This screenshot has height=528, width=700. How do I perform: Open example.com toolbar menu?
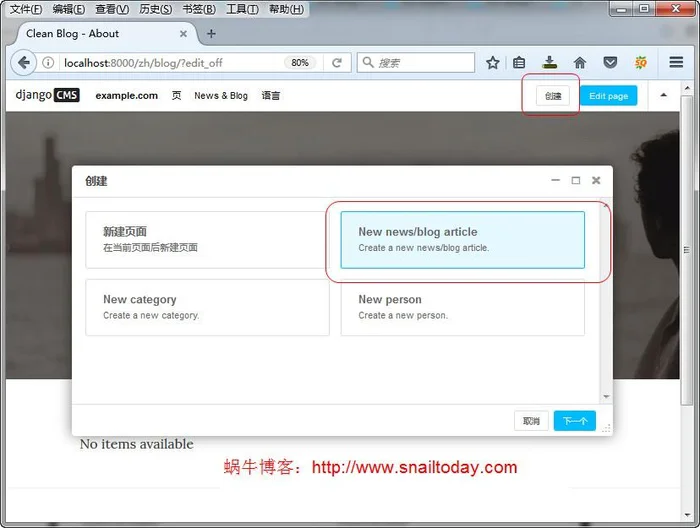(126, 96)
